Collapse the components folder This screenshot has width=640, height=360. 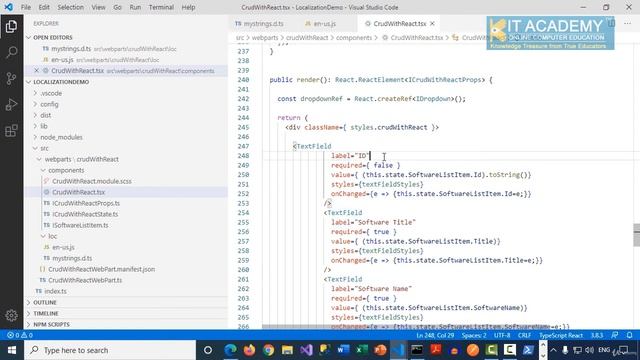click(x=66, y=170)
